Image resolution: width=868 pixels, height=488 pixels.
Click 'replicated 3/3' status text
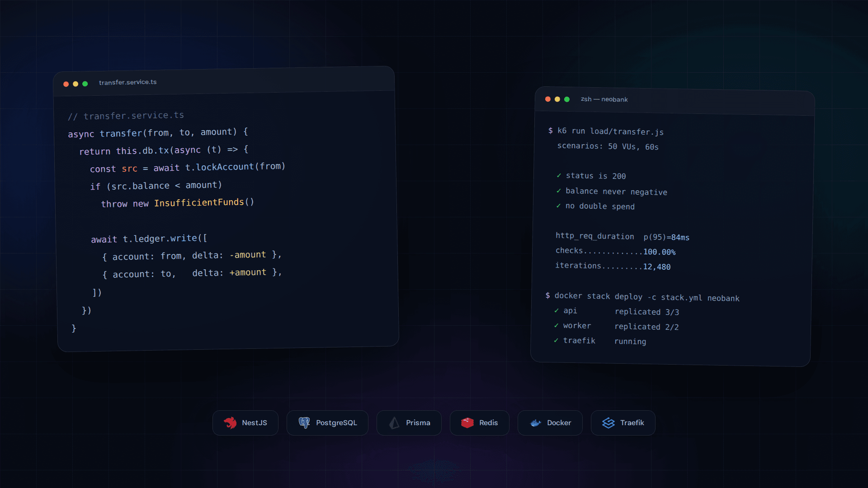pyautogui.click(x=647, y=312)
